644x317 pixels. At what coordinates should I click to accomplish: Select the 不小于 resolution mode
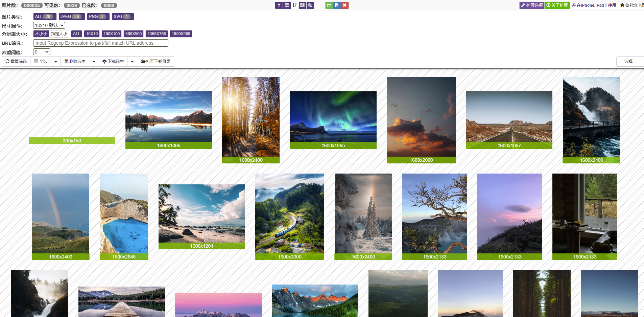41,34
